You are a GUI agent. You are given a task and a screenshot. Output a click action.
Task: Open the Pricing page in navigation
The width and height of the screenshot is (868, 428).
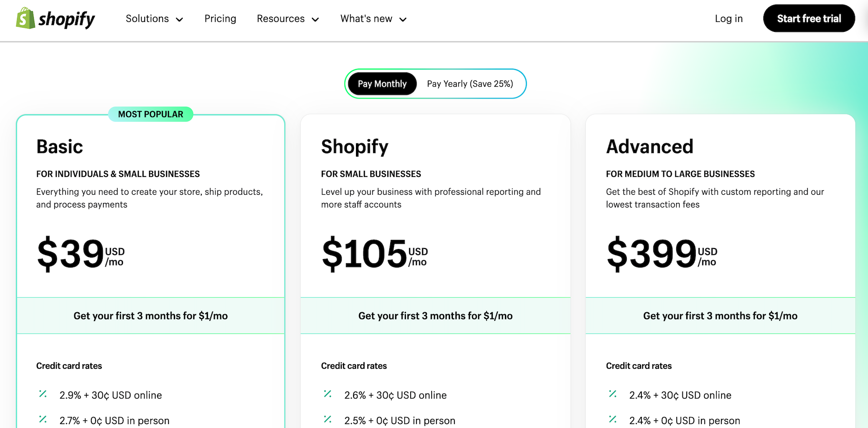click(x=220, y=19)
